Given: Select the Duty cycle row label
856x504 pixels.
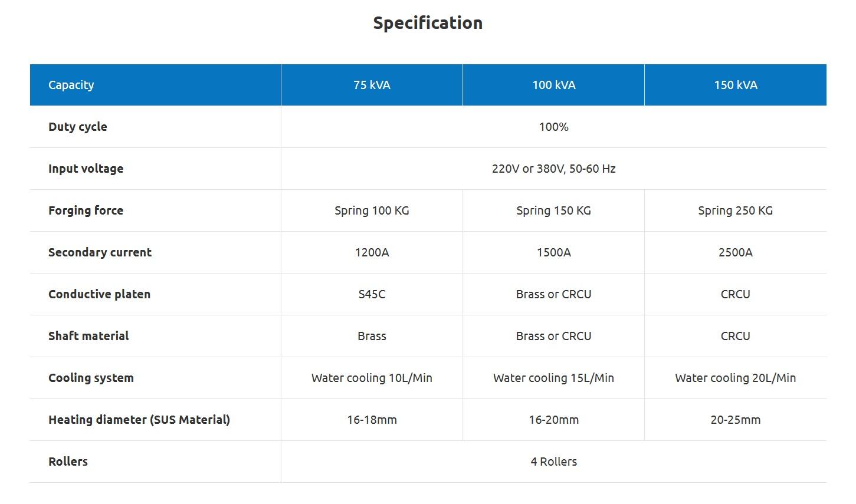Looking at the screenshot, I should [x=78, y=127].
